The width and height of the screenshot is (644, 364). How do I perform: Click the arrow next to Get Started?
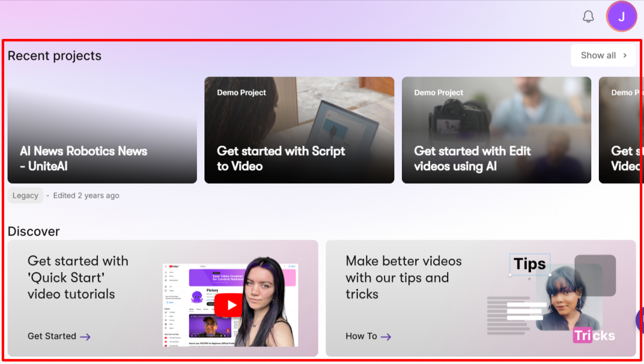pyautogui.click(x=86, y=337)
